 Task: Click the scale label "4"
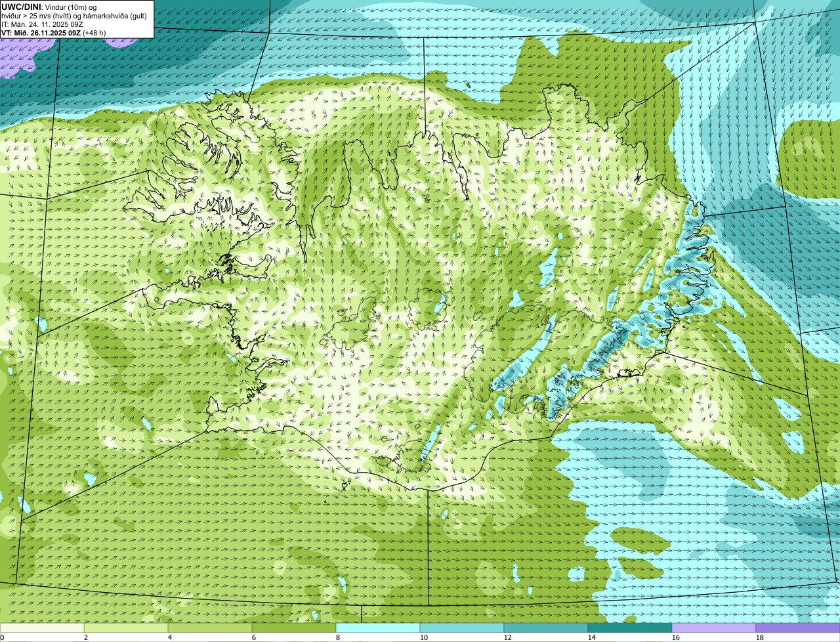170,637
